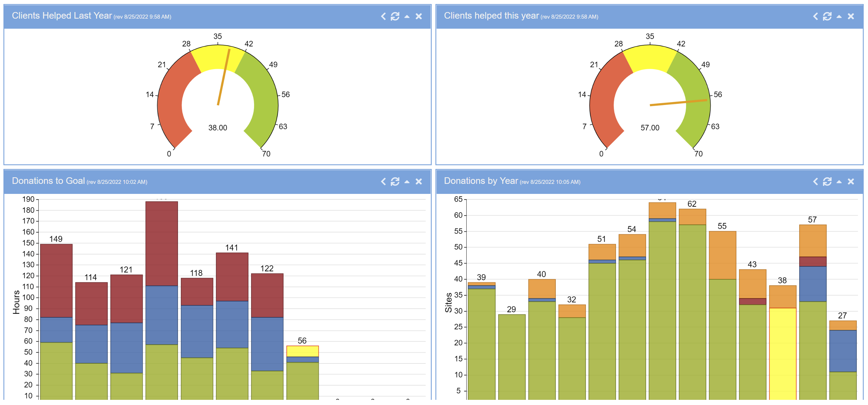Close the Clients helped this year panel
The image size is (868, 405).
click(851, 16)
